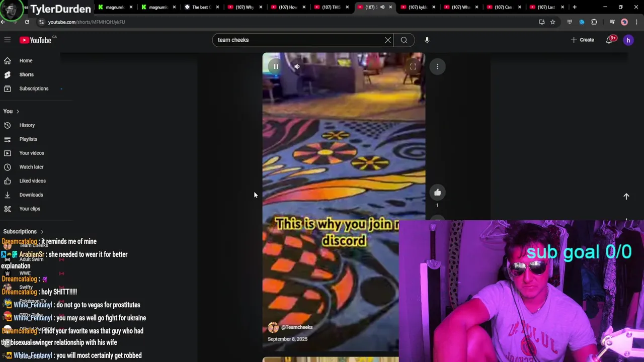Open Your videos
The image size is (644, 362).
click(30, 153)
